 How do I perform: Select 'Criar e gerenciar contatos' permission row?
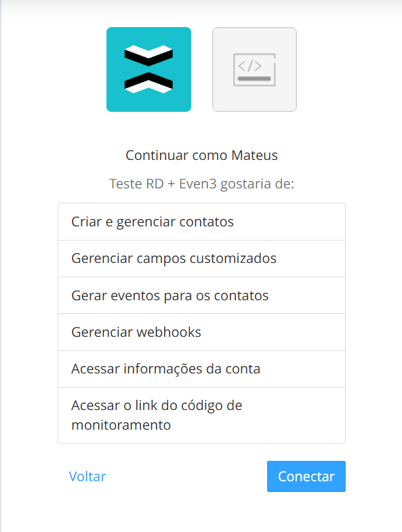click(x=202, y=222)
